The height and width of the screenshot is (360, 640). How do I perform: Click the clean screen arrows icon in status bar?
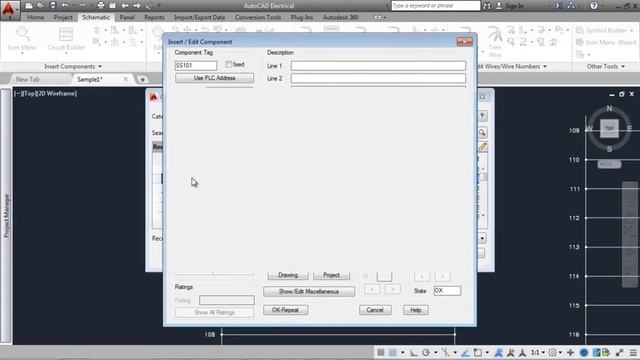(x=620, y=352)
